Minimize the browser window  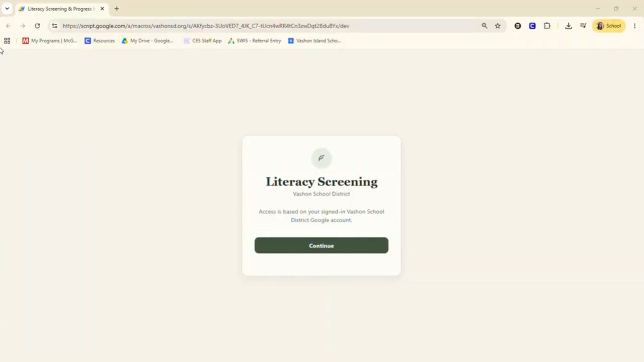[598, 9]
